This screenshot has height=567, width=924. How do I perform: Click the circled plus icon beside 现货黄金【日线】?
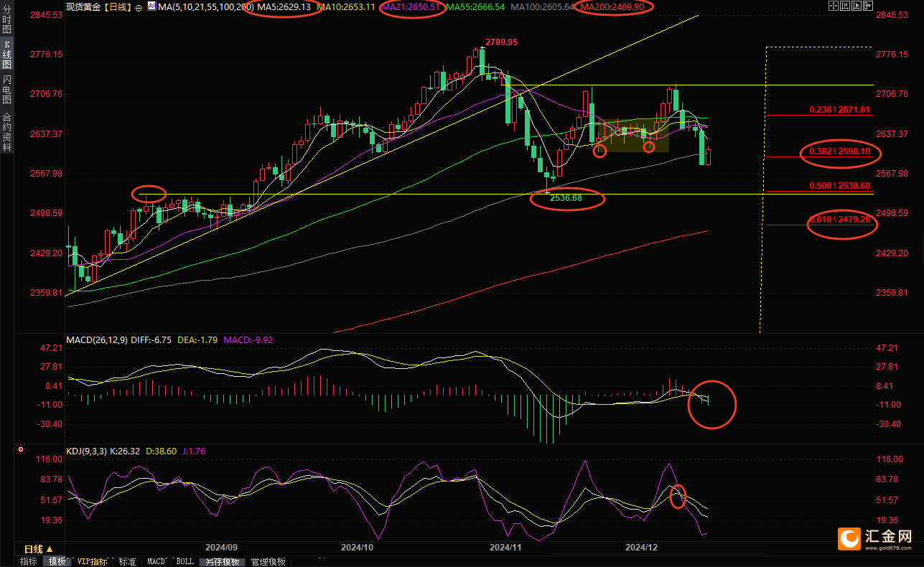[x=139, y=8]
